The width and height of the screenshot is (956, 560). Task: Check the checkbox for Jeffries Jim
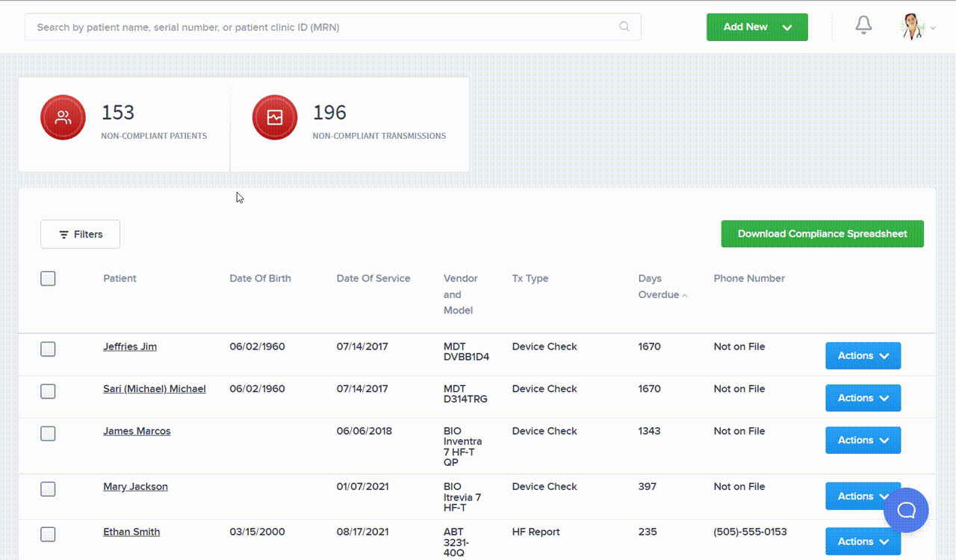(x=48, y=349)
